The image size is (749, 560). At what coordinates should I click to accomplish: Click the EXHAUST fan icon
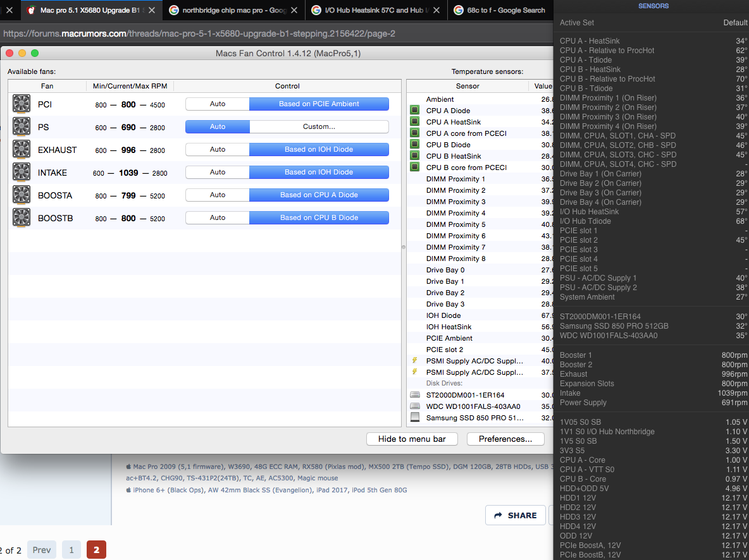[22, 149]
